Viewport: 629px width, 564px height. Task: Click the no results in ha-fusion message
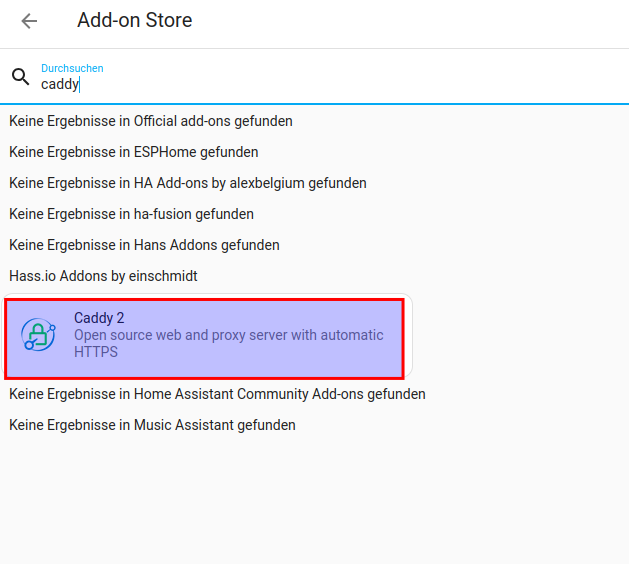[131, 214]
